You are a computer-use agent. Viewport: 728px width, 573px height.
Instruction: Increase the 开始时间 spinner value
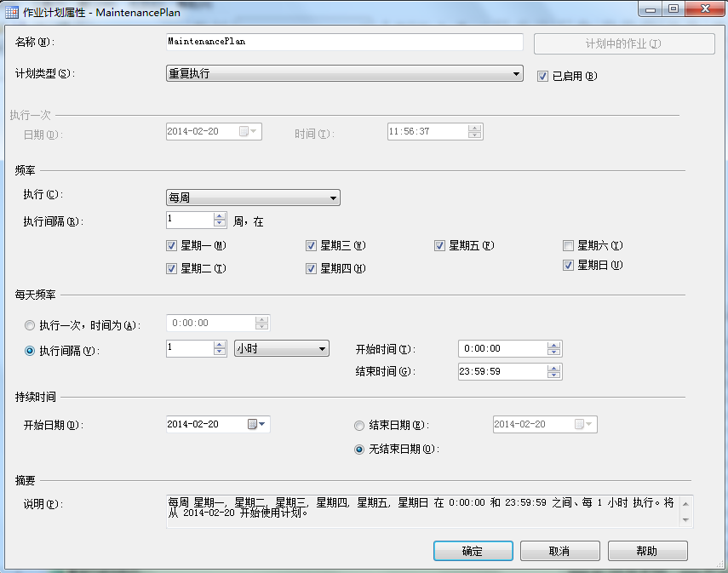coord(553,345)
